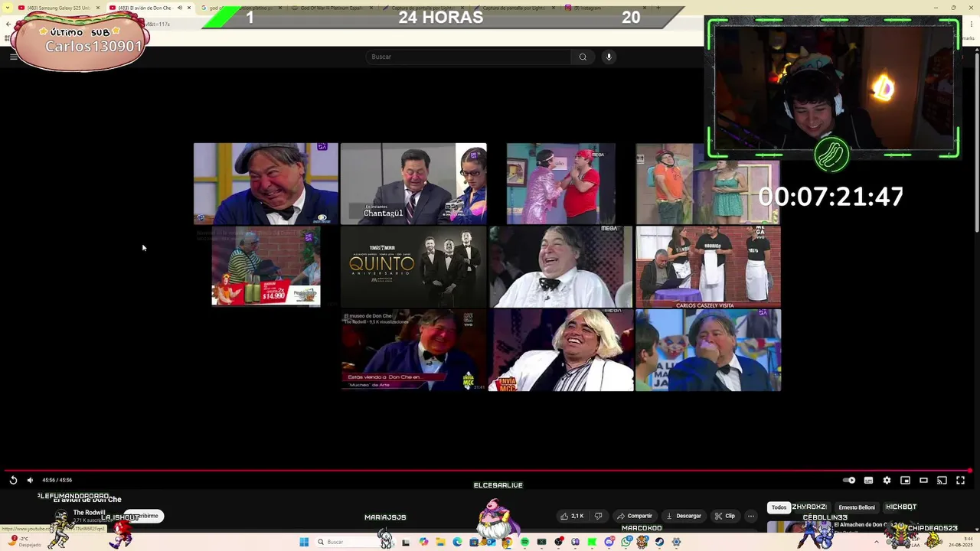This screenshot has width=980, height=551.
Task: Open the Carlos Caszely Visita thumbnail
Action: [x=708, y=266]
